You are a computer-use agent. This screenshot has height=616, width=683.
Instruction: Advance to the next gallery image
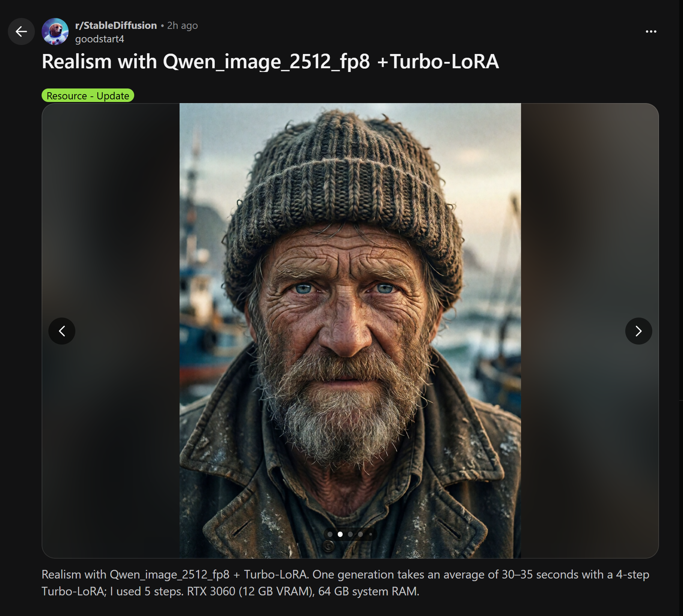[638, 331]
